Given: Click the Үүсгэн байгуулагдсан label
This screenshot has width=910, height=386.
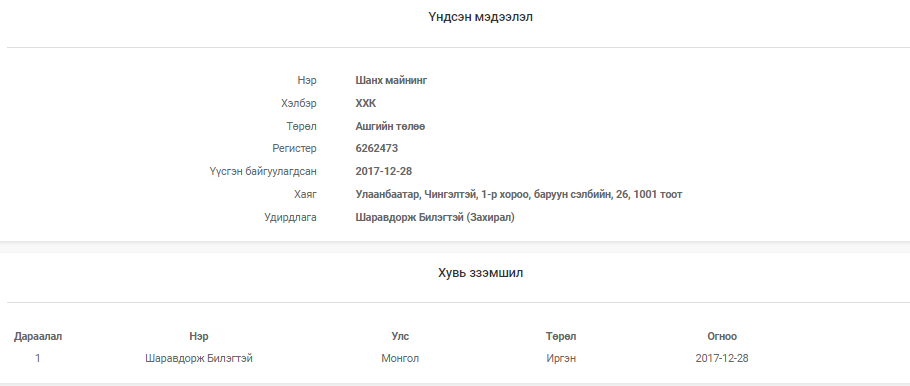Looking at the screenshot, I should [263, 171].
